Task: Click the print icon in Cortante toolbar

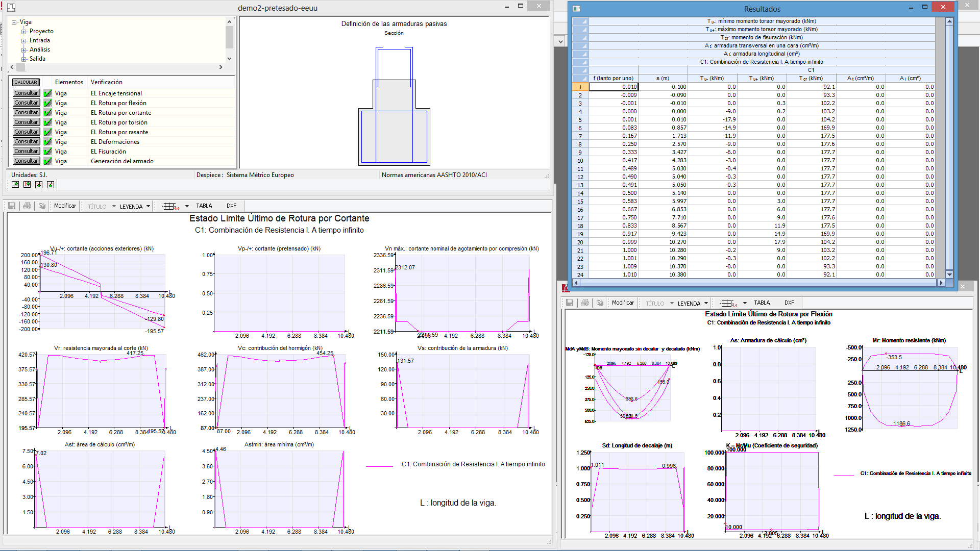Action: (x=27, y=206)
